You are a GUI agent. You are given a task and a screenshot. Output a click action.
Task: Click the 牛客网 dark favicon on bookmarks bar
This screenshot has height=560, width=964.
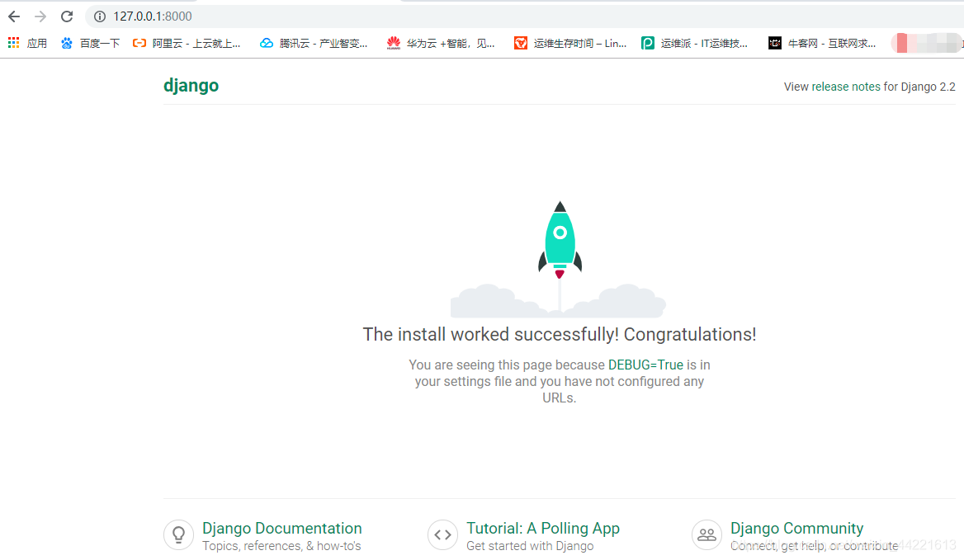(x=773, y=43)
